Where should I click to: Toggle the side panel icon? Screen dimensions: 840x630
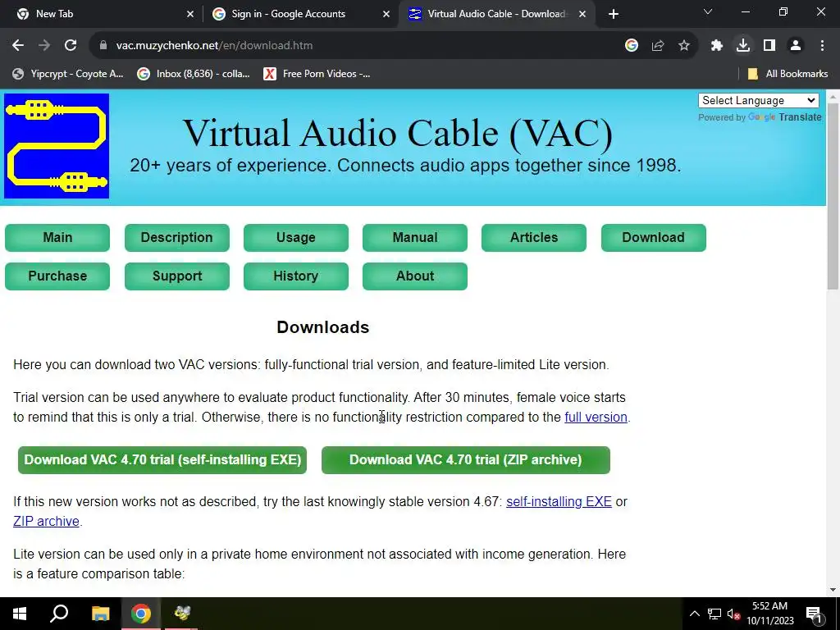pos(769,46)
